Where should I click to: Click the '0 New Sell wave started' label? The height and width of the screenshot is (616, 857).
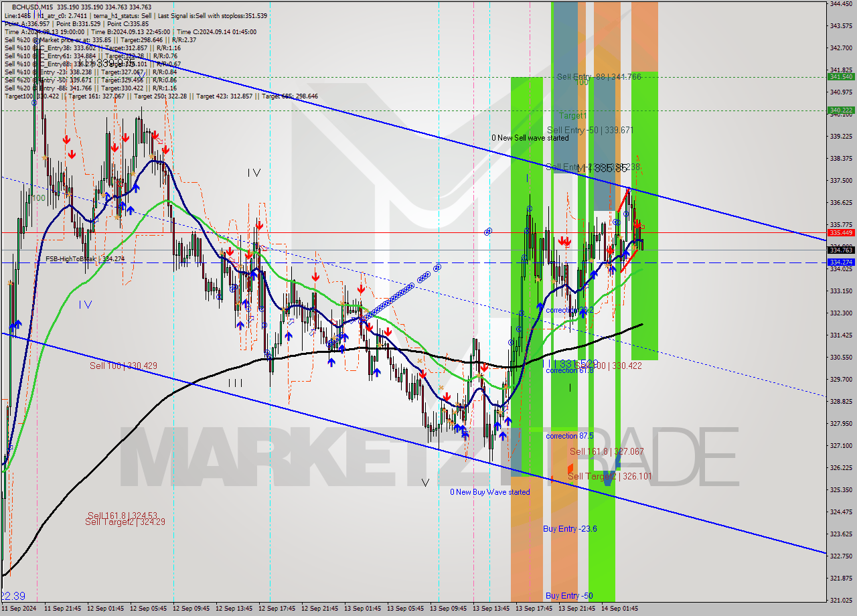[530, 138]
